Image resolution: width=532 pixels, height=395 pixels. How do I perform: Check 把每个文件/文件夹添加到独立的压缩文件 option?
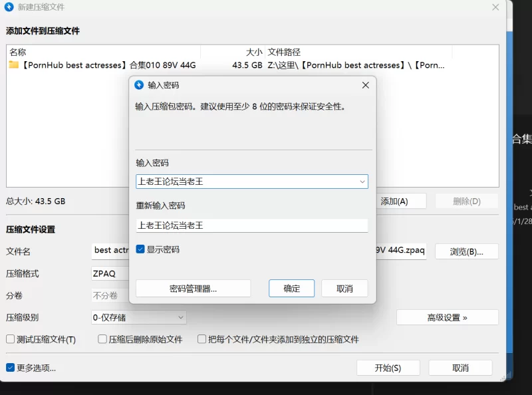pos(201,339)
